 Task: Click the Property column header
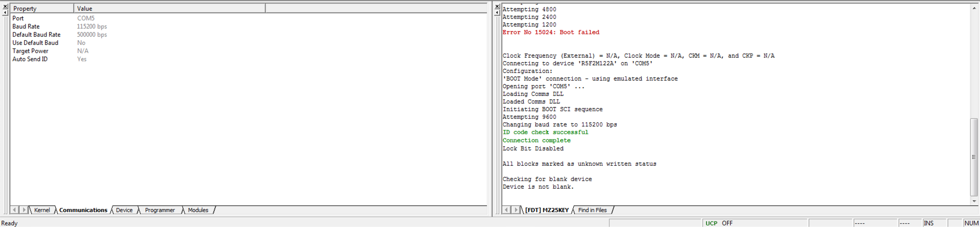click(42, 9)
